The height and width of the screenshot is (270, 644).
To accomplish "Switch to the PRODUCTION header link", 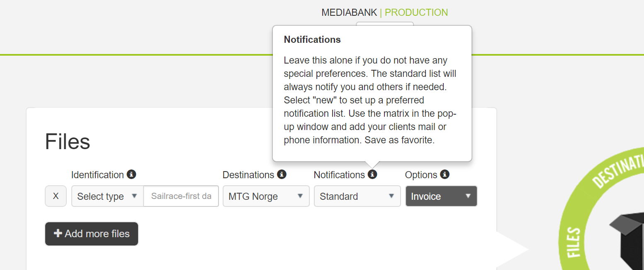I will [x=416, y=12].
